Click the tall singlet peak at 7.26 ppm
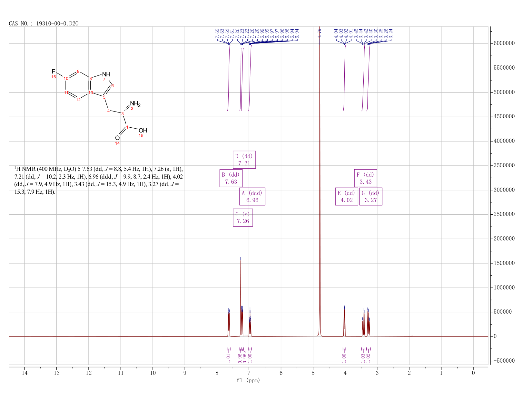The width and height of the screenshot is (532, 411). click(x=241, y=297)
